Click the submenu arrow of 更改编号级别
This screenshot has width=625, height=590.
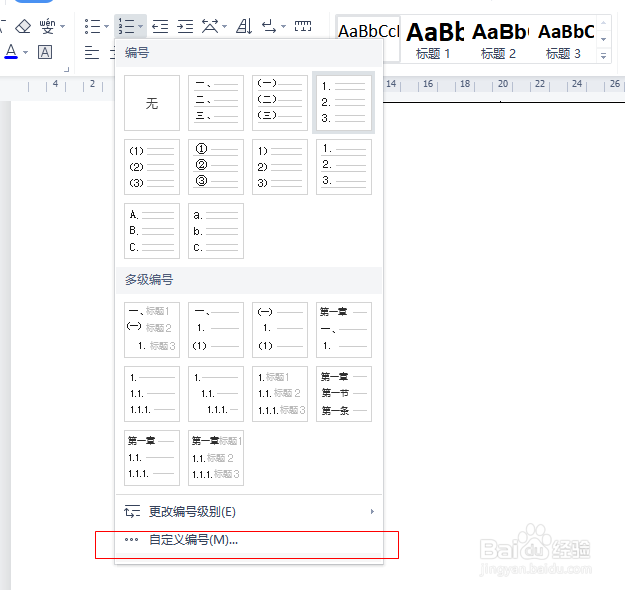point(372,511)
